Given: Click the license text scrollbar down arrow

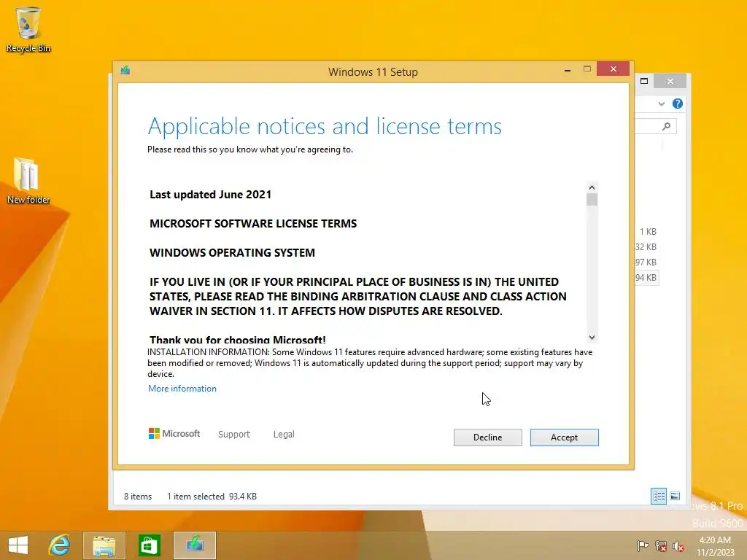Looking at the screenshot, I should (592, 337).
